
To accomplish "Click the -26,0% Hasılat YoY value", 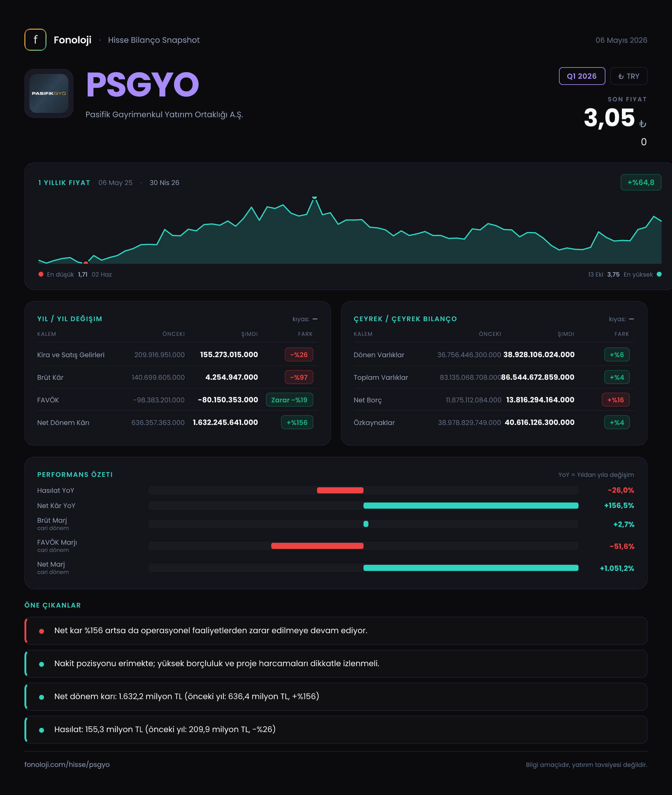I will 621,490.
